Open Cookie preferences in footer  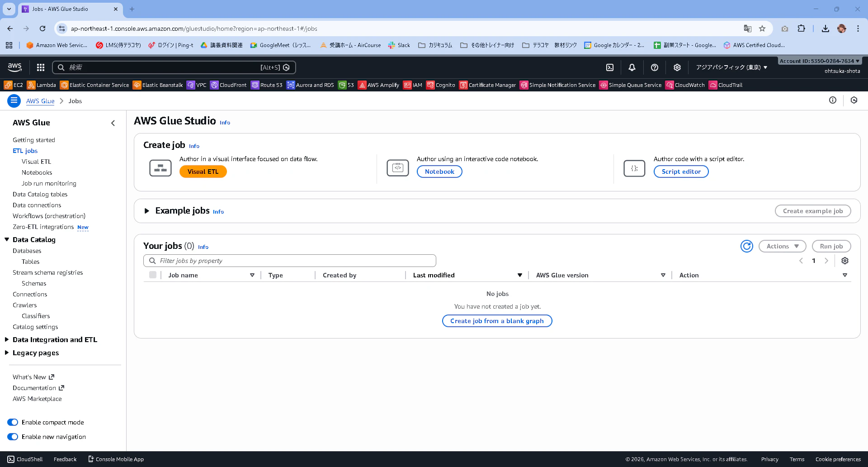point(838,459)
